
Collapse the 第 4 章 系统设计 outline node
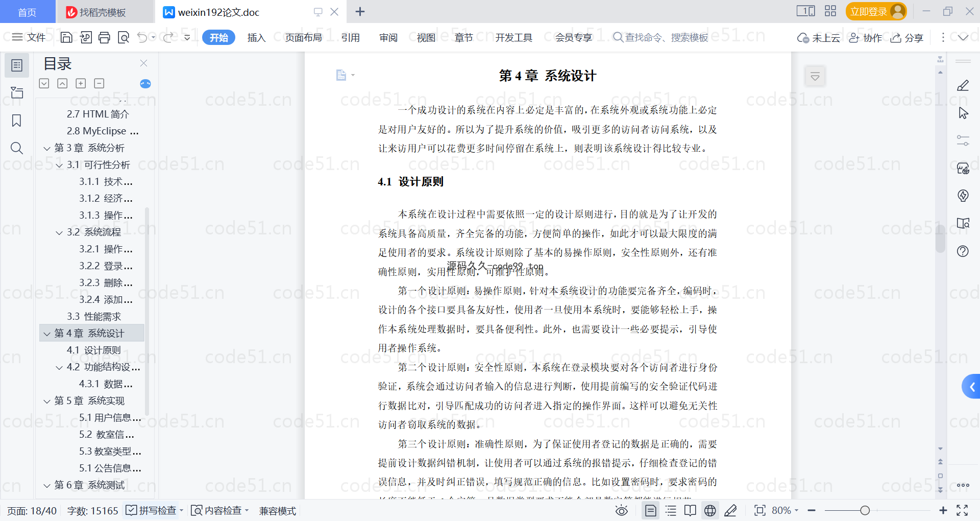(47, 334)
